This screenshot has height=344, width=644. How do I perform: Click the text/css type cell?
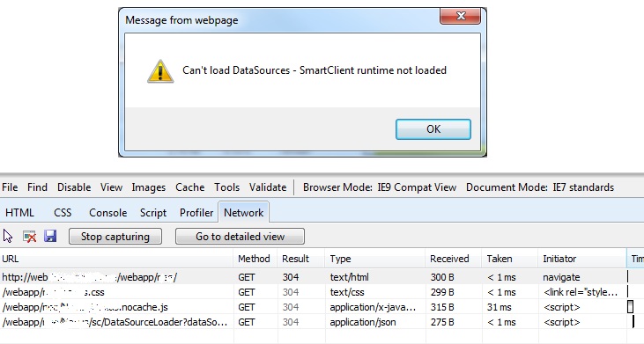347,292
